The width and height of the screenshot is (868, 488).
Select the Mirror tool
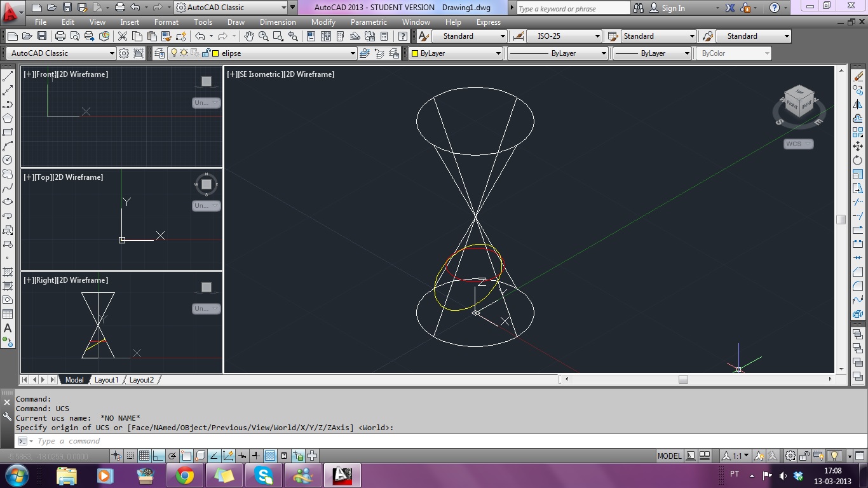click(x=858, y=104)
